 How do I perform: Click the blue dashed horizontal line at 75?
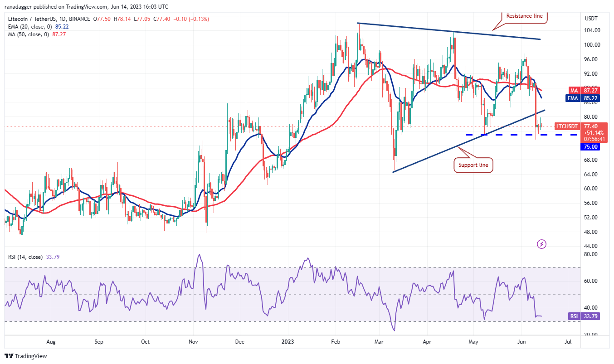tap(508, 135)
